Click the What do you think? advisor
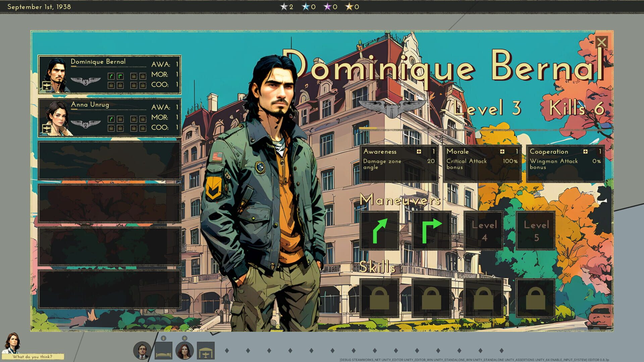Screen dimensions: 644x362 (32, 357)
